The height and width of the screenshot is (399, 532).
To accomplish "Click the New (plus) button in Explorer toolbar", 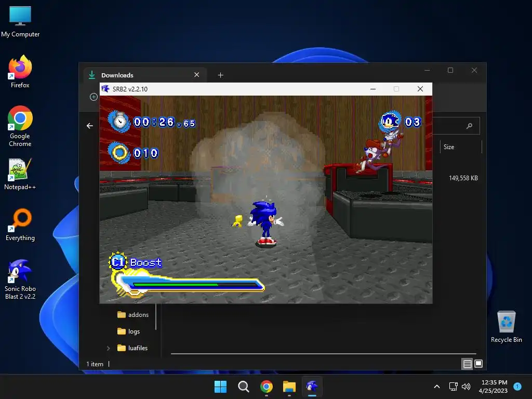I will (x=94, y=97).
